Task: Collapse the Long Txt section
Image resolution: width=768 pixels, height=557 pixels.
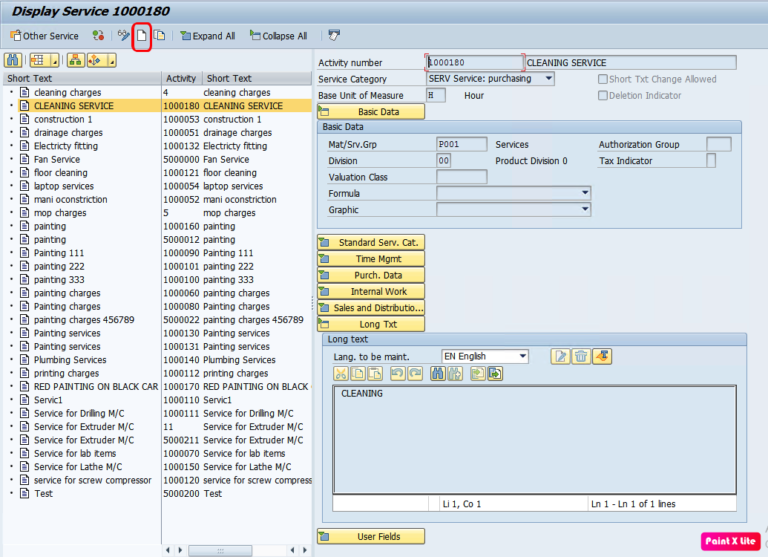Action: pyautogui.click(x=371, y=324)
